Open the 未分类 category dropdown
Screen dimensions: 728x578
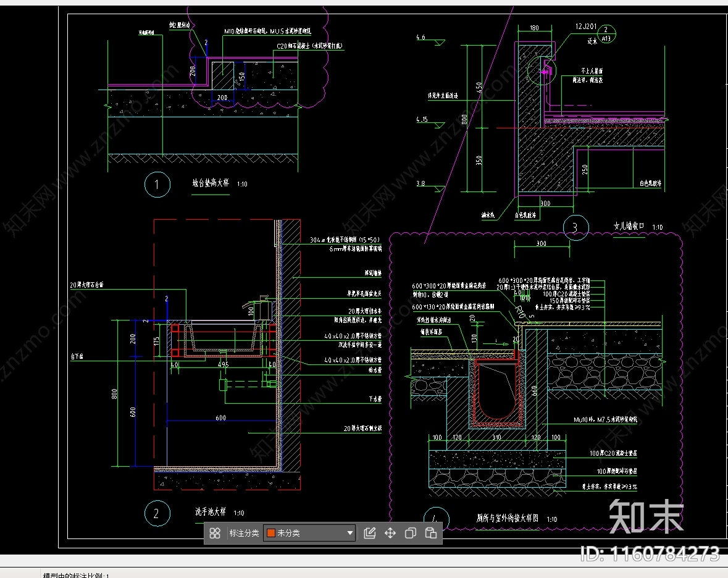[x=310, y=533]
